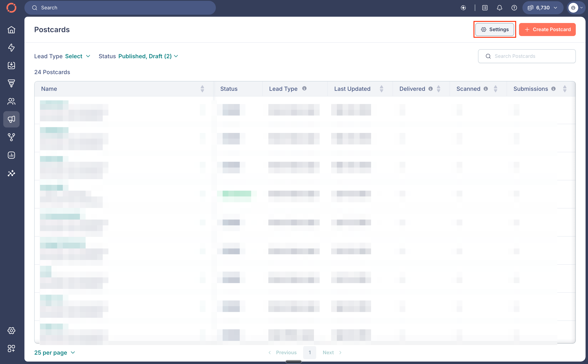588x364 pixels.
Task: Click the megaphone marketing sidebar icon
Action: [11, 119]
